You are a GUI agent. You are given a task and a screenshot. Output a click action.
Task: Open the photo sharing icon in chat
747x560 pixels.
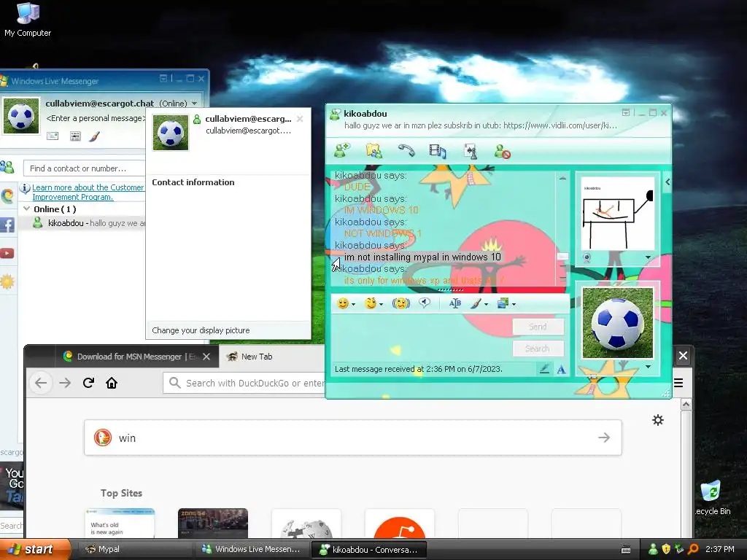pos(503,303)
